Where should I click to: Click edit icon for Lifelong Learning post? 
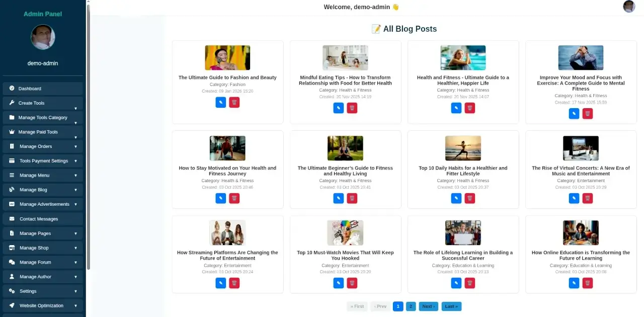coord(456,283)
